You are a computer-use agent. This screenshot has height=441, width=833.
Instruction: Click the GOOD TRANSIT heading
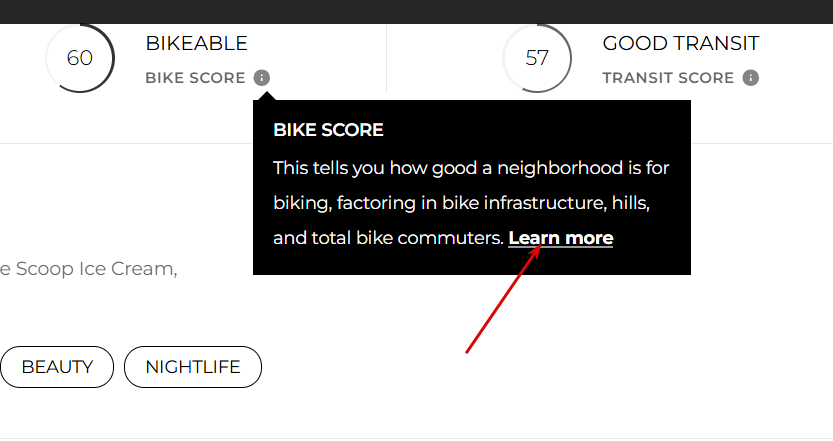pyautogui.click(x=681, y=44)
